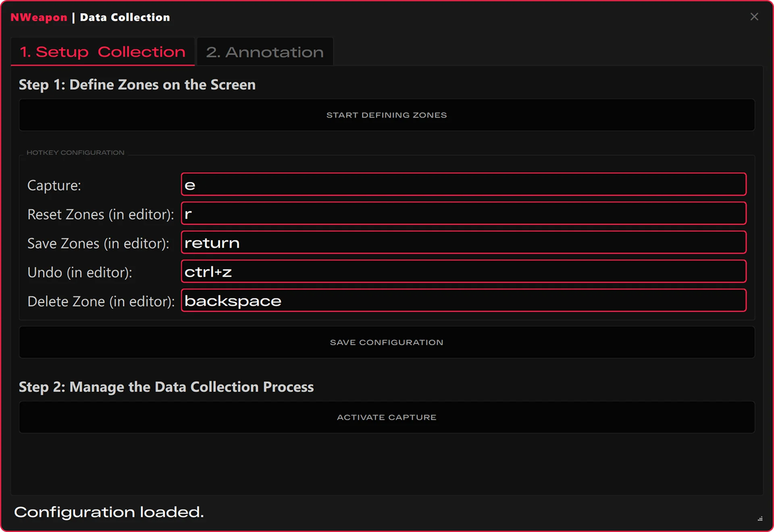The height and width of the screenshot is (532, 774).
Task: Click the Data Collection title text
Action: click(x=125, y=17)
